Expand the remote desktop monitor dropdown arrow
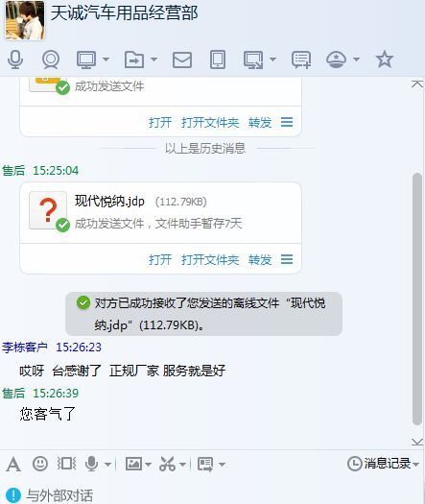 (x=106, y=60)
